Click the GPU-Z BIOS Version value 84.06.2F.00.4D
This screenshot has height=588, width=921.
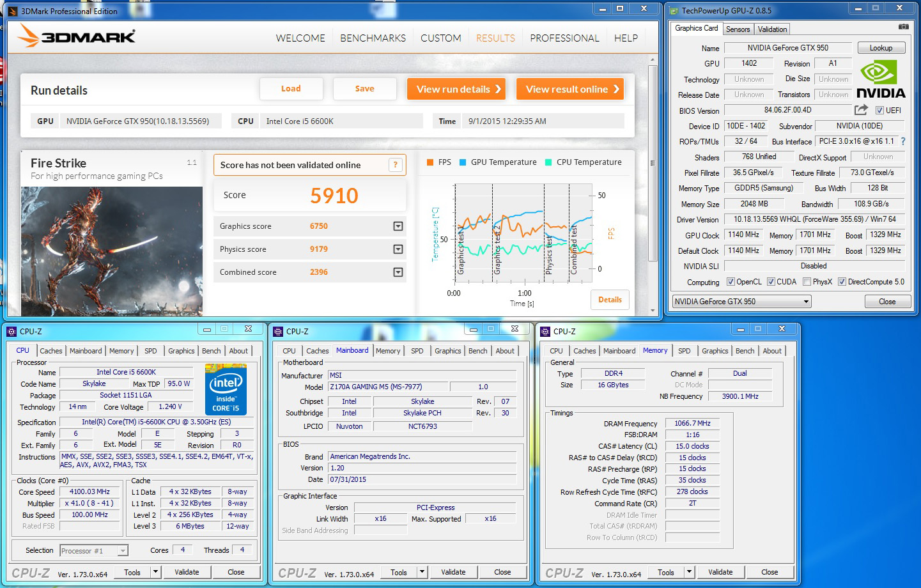[787, 110]
